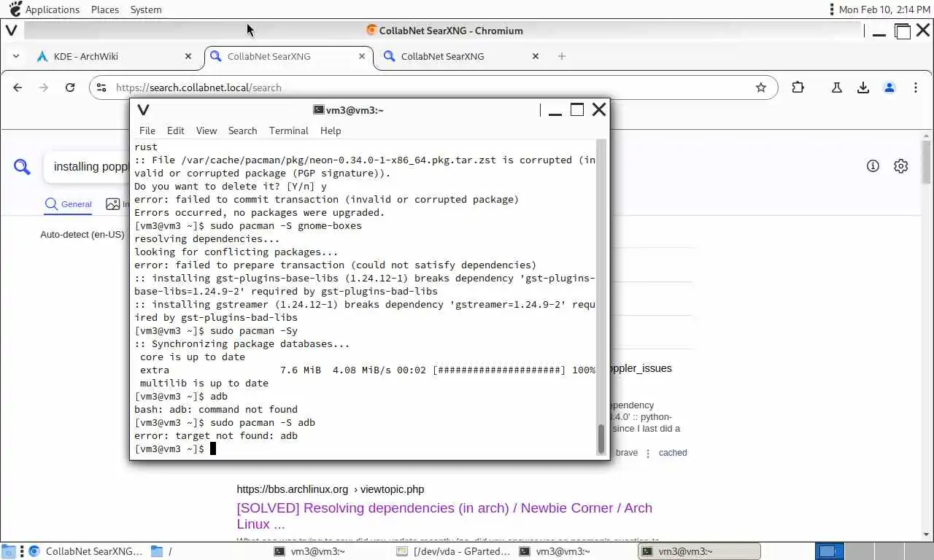Open the terminal Help menu
This screenshot has height=560, width=934.
331,131
